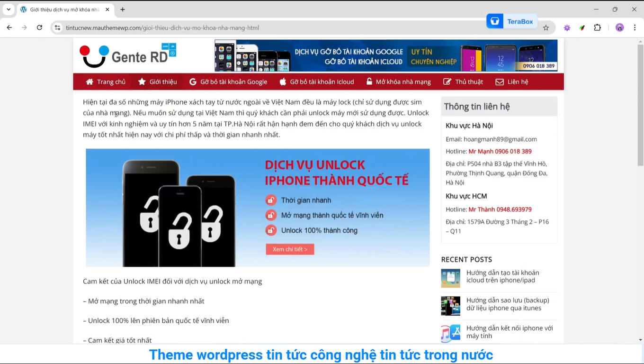Close the Giới thiệu dịch vụ tab
Viewport: 644px width, 364px height.
[x=107, y=9]
